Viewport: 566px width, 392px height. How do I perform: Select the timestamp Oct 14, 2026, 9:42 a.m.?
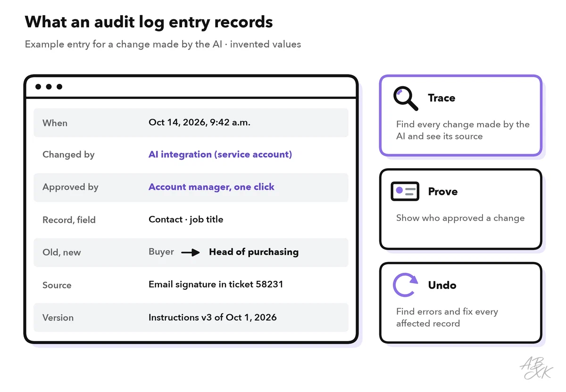[x=200, y=122]
